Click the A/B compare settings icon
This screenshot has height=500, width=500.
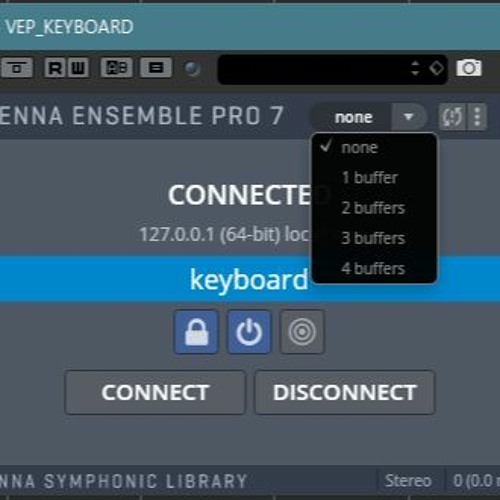(x=116, y=68)
